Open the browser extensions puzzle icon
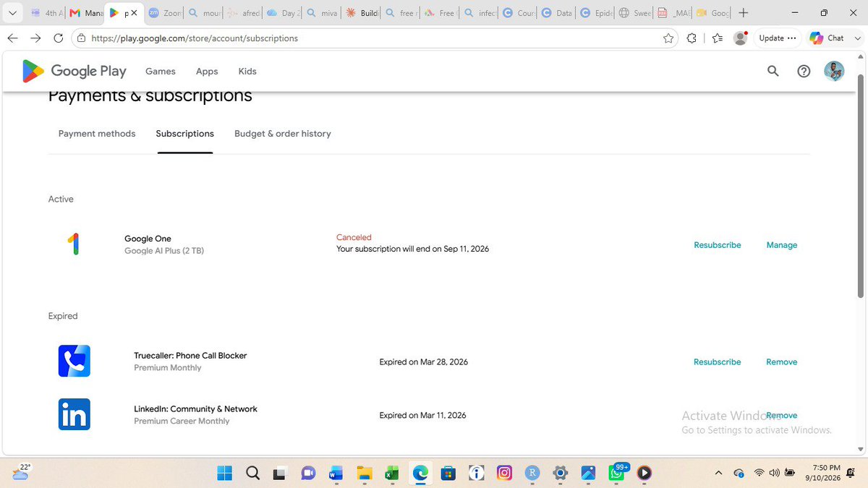 692,38
